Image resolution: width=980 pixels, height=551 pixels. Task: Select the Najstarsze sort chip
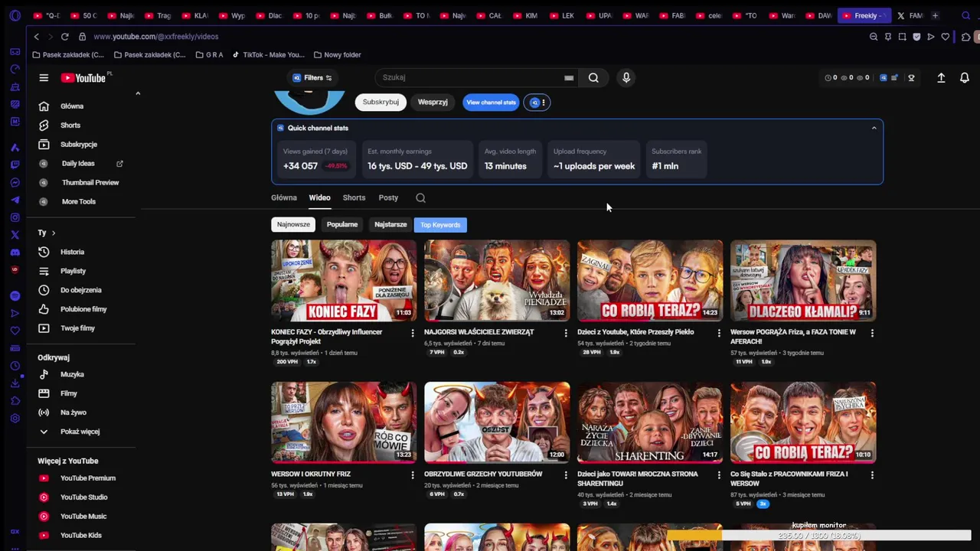(390, 225)
